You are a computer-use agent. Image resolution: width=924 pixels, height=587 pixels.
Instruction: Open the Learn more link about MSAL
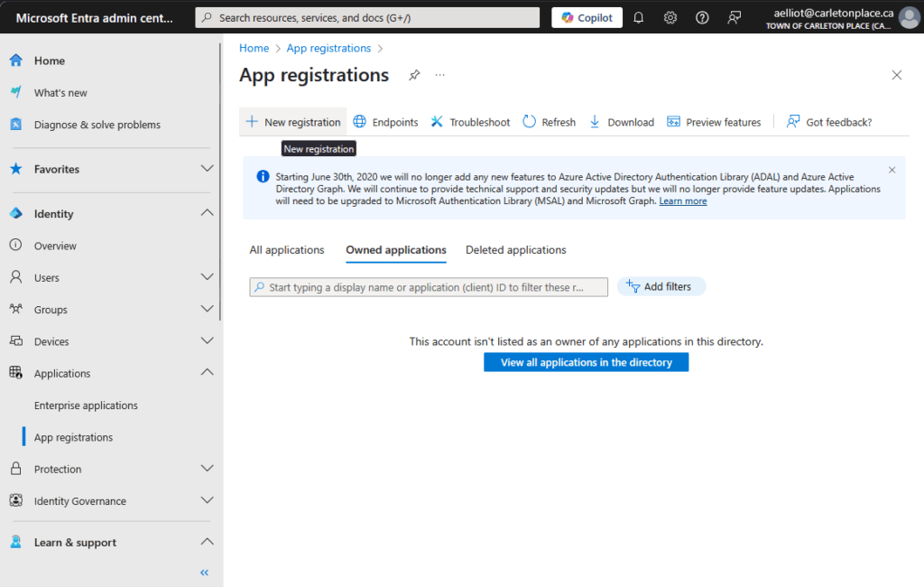tap(683, 200)
